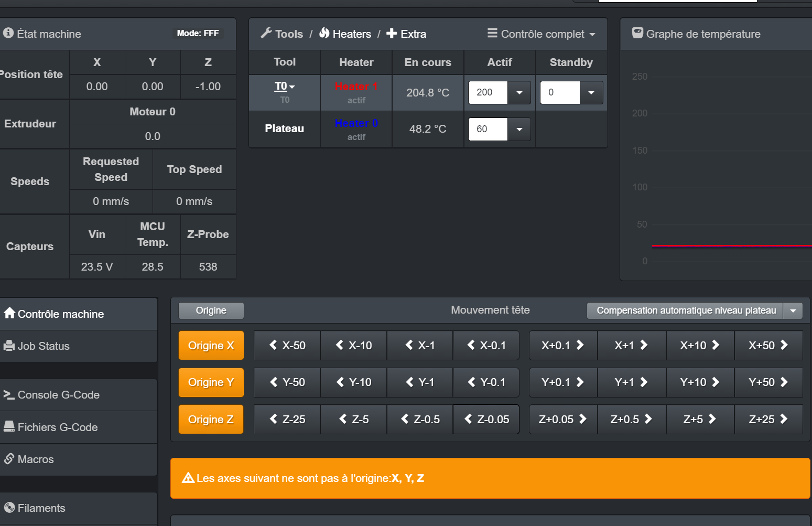Move head Y+10
This screenshot has height=526, width=812.
click(x=700, y=382)
